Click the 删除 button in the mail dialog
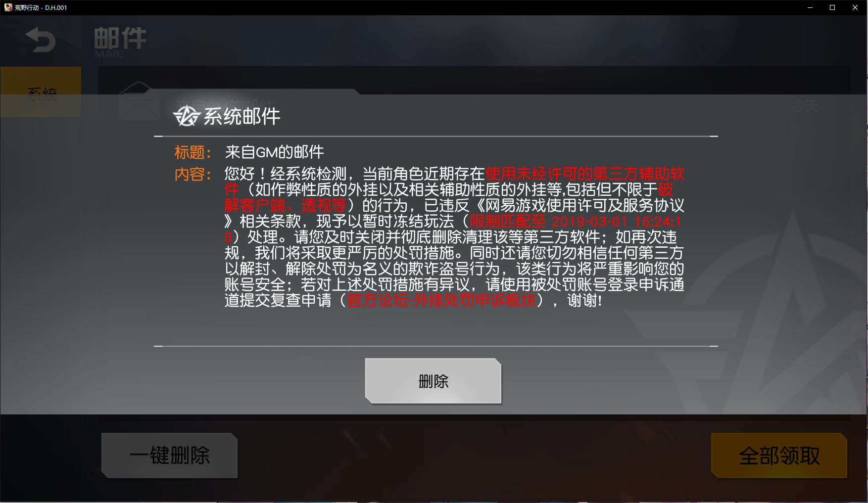The width and height of the screenshot is (868, 503). pyautogui.click(x=434, y=381)
